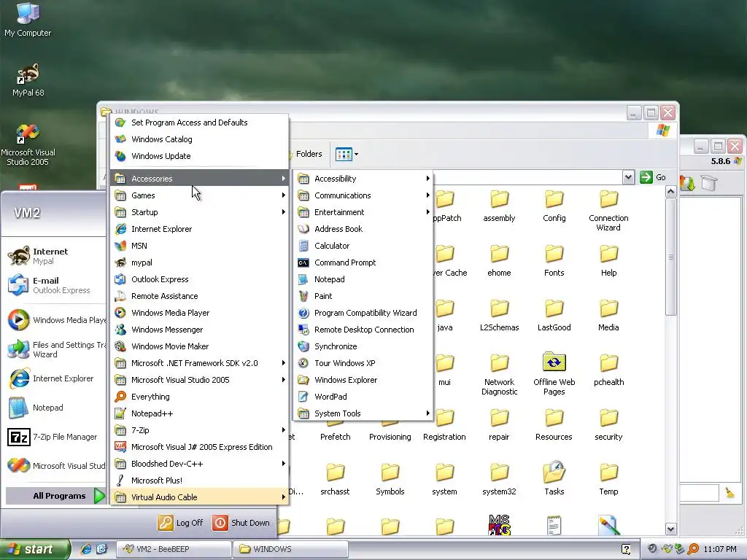This screenshot has width=747, height=560.
Task: Click the Log Off button
Action: [181, 522]
